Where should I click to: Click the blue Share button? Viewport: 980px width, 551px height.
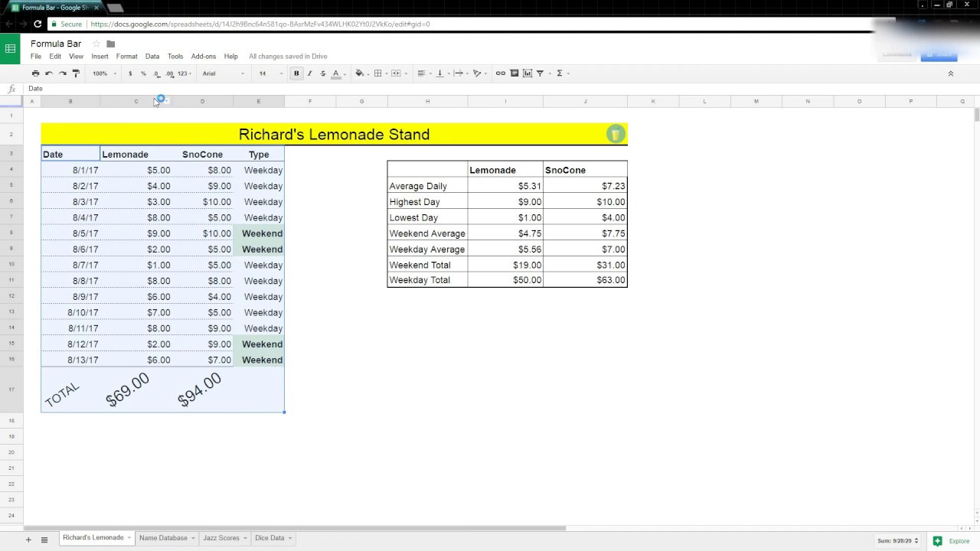point(939,54)
